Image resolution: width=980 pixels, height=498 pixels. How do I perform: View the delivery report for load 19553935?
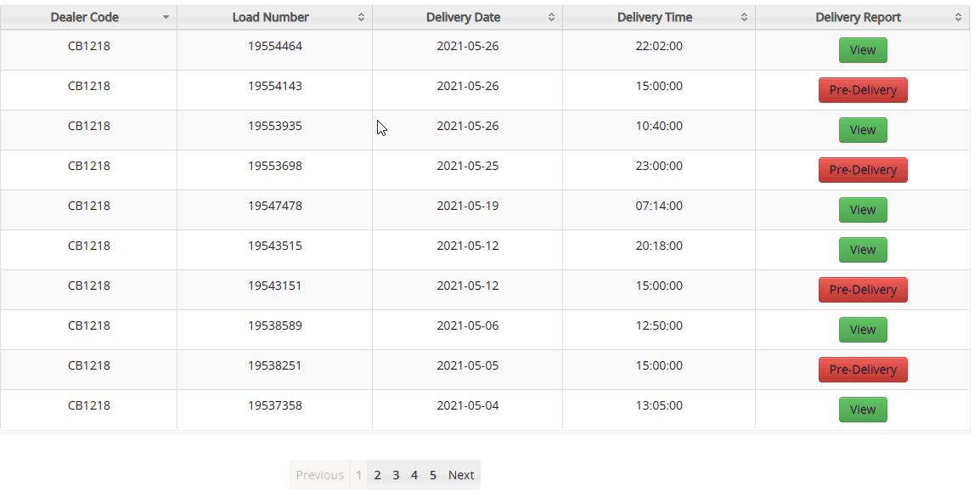tap(863, 130)
